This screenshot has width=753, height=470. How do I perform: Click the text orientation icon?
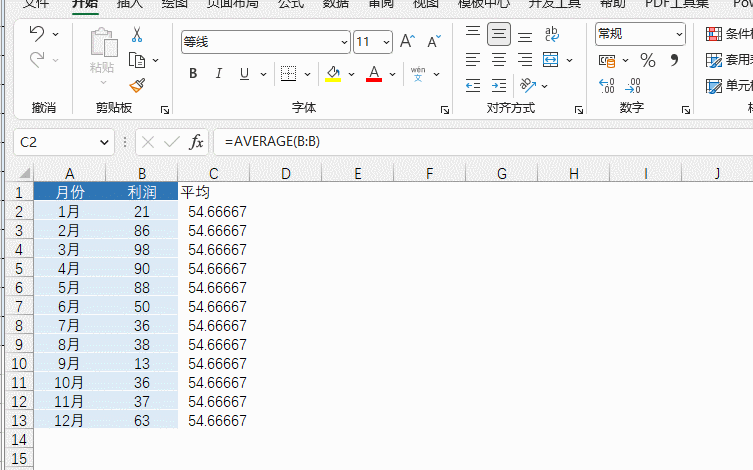[x=528, y=85]
